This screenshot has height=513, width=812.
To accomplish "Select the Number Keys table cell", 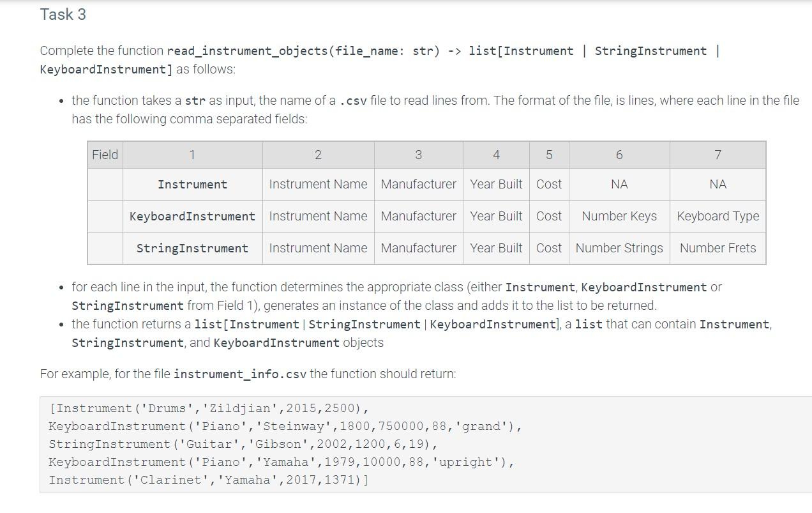I will 619,216.
